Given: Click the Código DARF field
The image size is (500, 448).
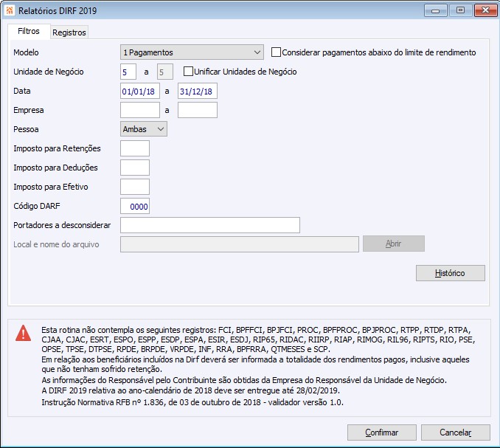Looking at the screenshot, I should point(135,206).
